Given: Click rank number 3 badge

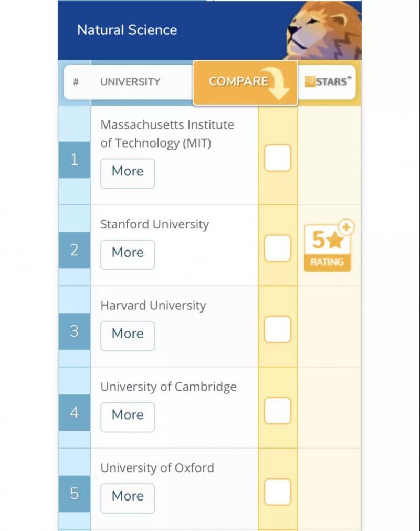Looking at the screenshot, I should click(75, 331).
